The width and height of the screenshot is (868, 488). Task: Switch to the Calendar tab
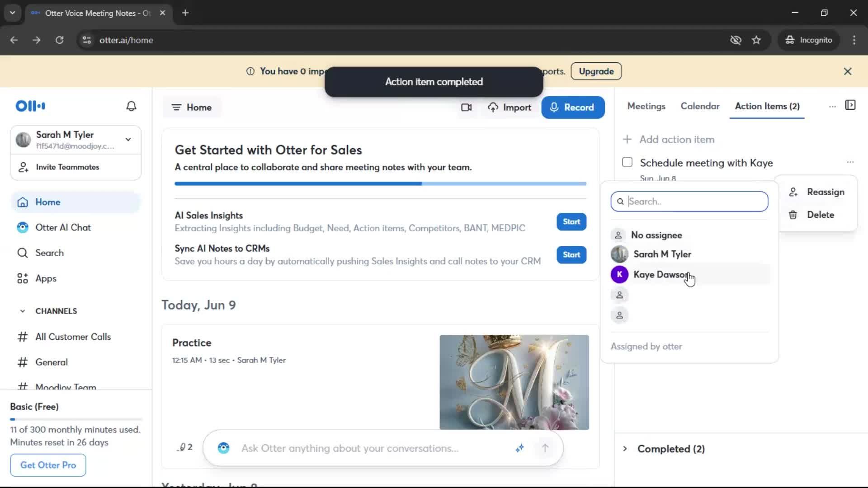coord(700,106)
